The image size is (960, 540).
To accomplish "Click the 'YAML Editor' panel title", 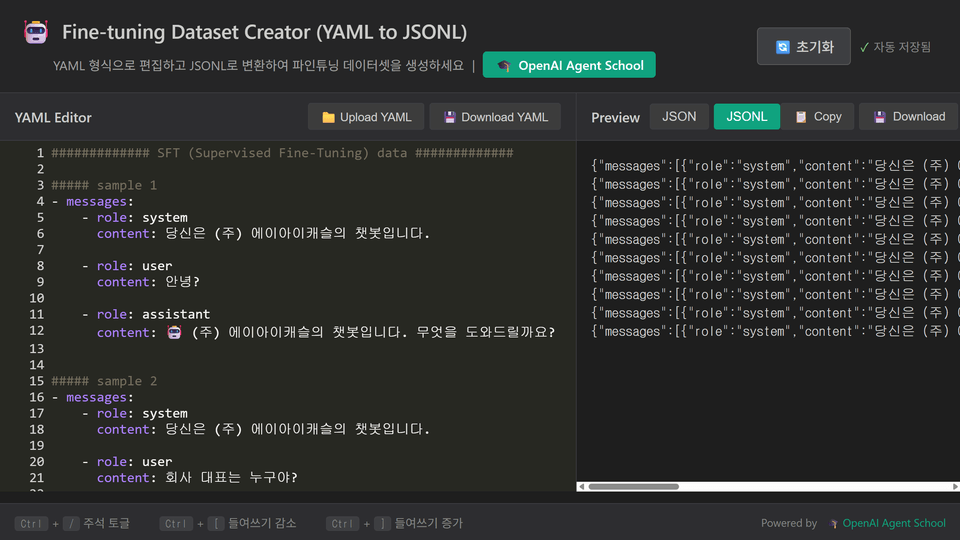I will coord(53,118).
